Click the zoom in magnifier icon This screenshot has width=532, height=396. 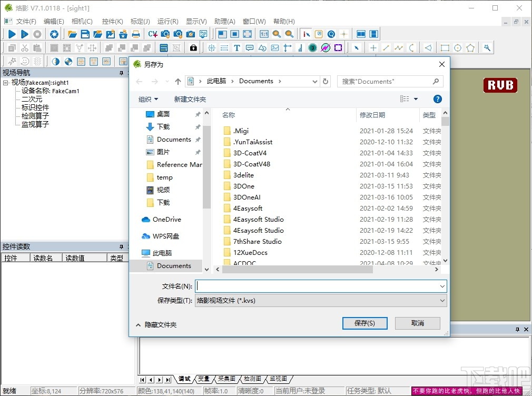point(277,34)
